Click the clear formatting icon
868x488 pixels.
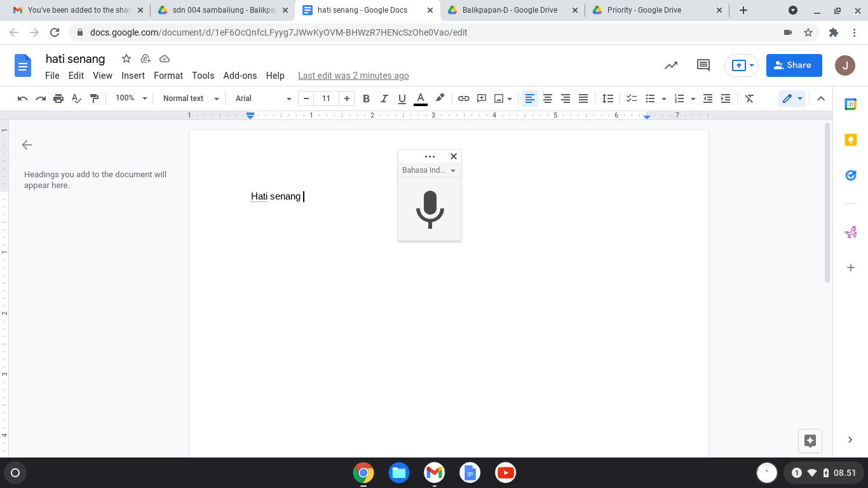(749, 98)
